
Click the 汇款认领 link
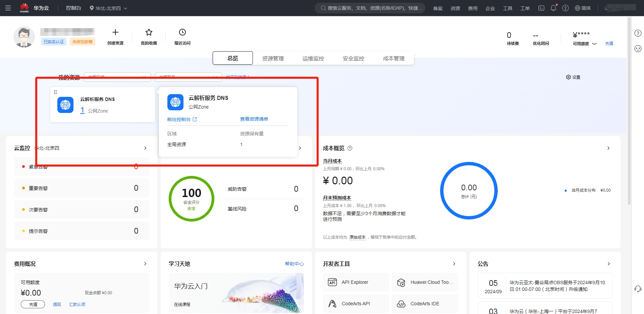(77, 304)
